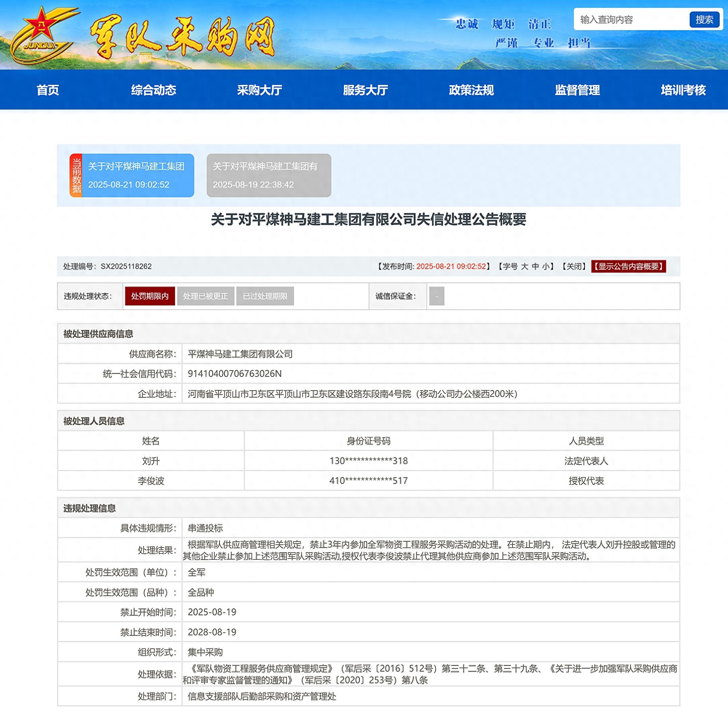This screenshot has height=715, width=728.
Task: Click processing number SX2025118262
Action: click(x=126, y=266)
